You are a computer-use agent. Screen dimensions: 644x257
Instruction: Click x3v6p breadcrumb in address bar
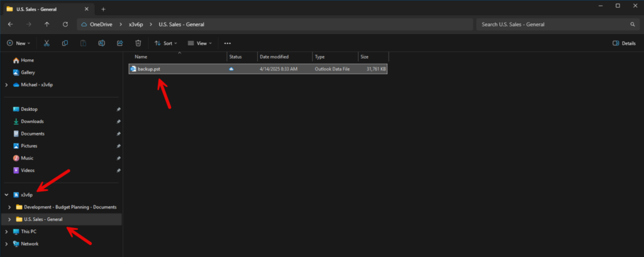tap(135, 25)
